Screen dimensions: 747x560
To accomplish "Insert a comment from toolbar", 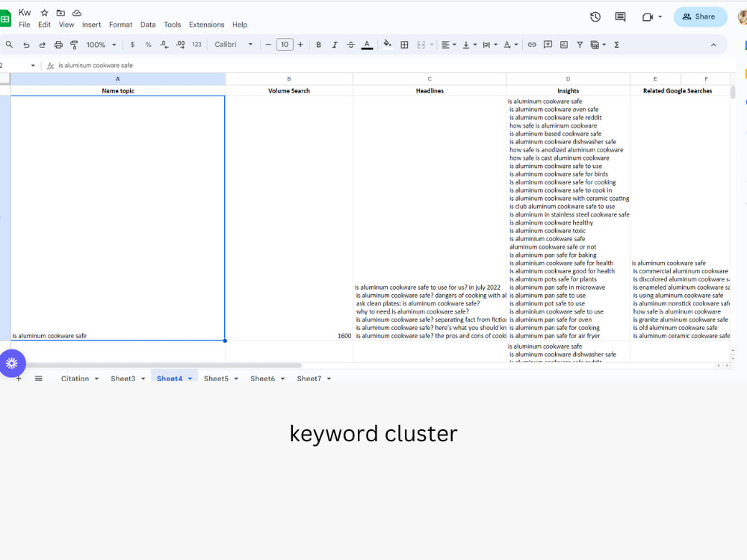I will (x=548, y=45).
